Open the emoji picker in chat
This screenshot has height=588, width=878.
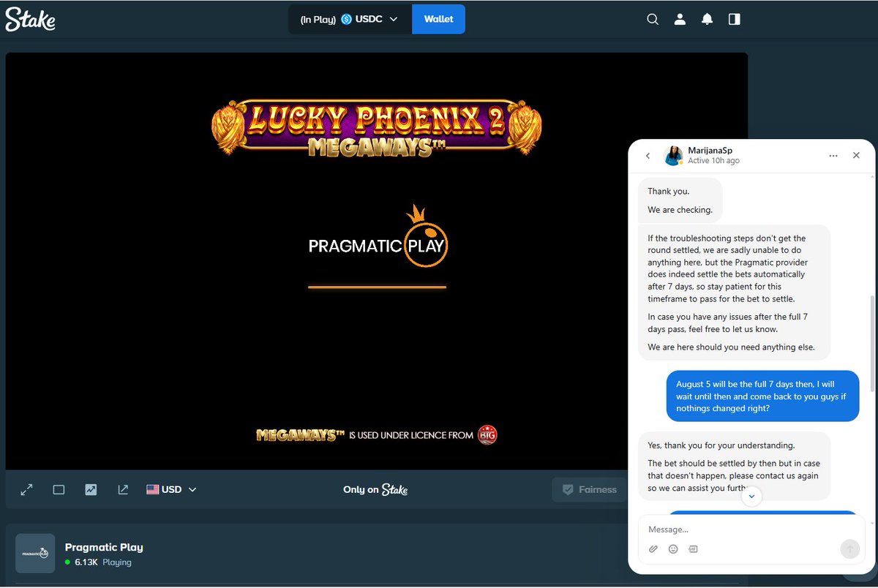tap(673, 549)
